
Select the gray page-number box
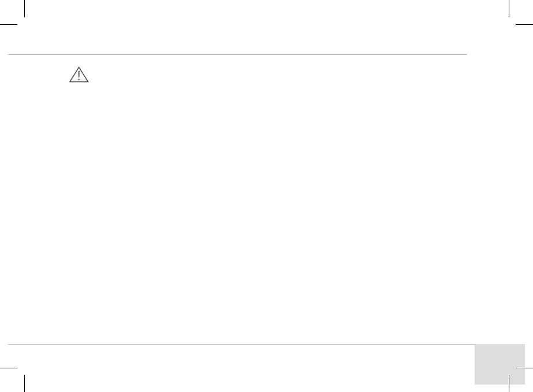click(x=500, y=364)
